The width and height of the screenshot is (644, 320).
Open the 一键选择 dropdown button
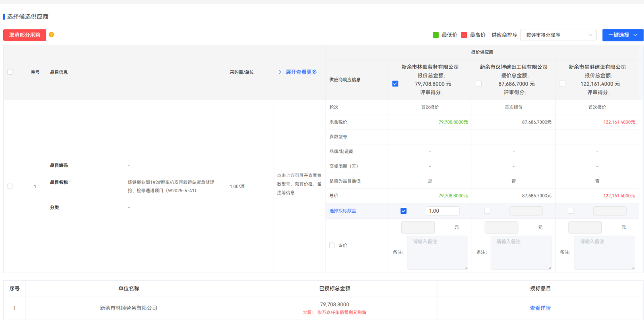[623, 35]
